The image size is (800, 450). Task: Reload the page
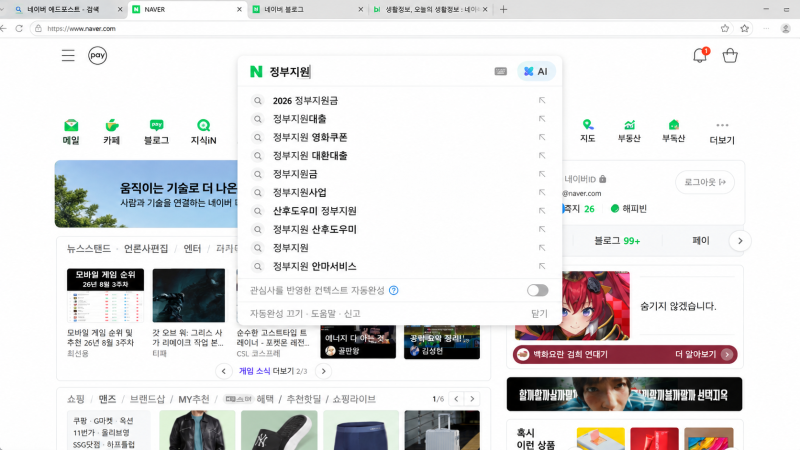click(19, 29)
